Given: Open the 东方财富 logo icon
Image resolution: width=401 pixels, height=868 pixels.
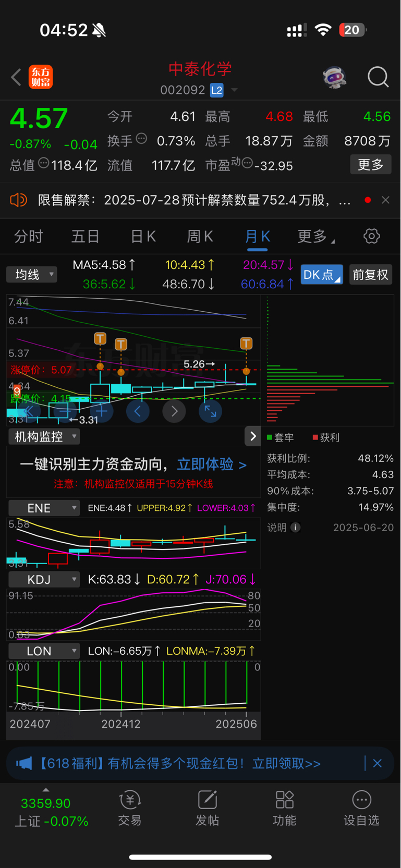Looking at the screenshot, I should coord(41,77).
